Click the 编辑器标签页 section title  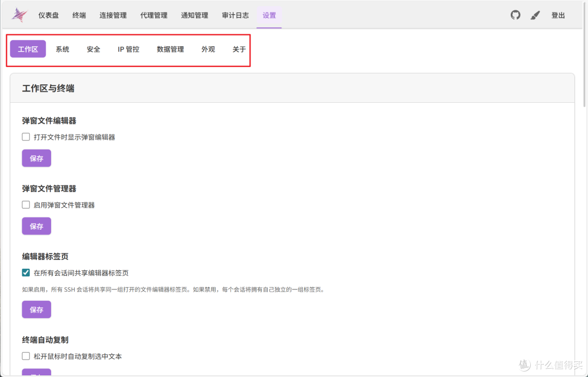point(45,257)
